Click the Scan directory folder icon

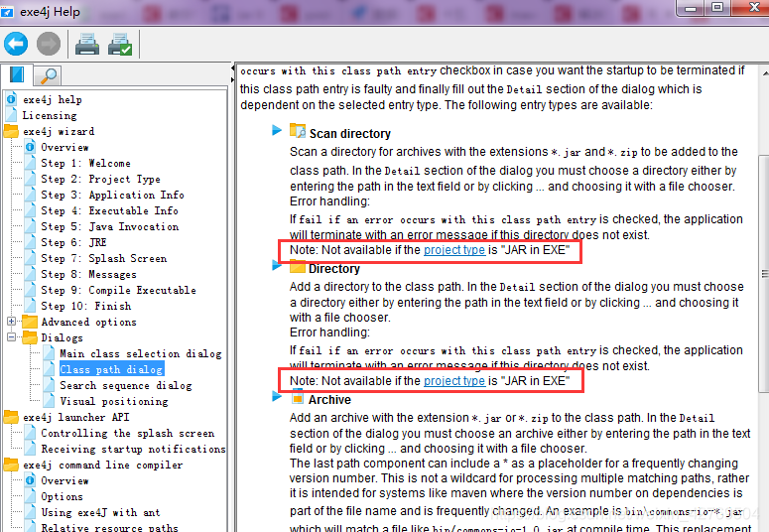[298, 131]
